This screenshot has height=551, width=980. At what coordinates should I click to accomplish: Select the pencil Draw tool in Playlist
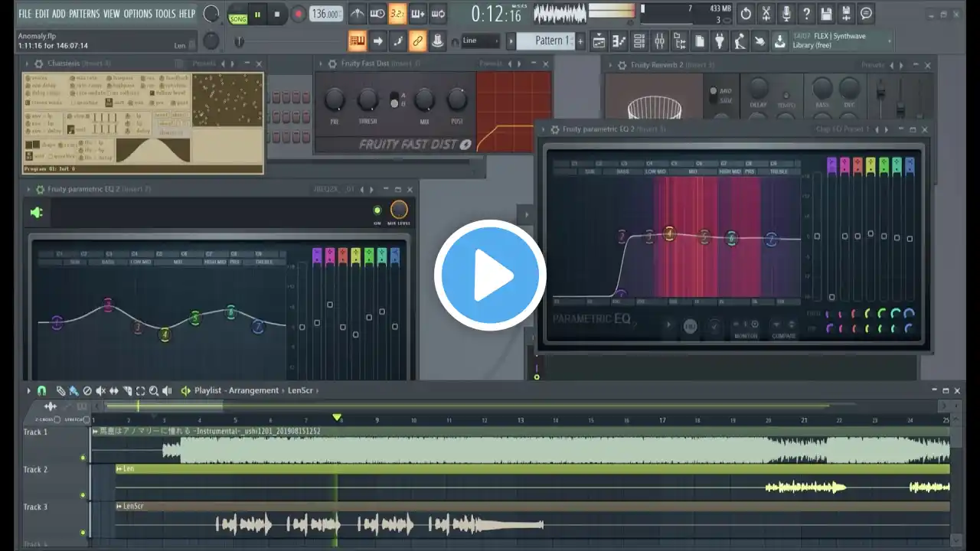(60, 390)
